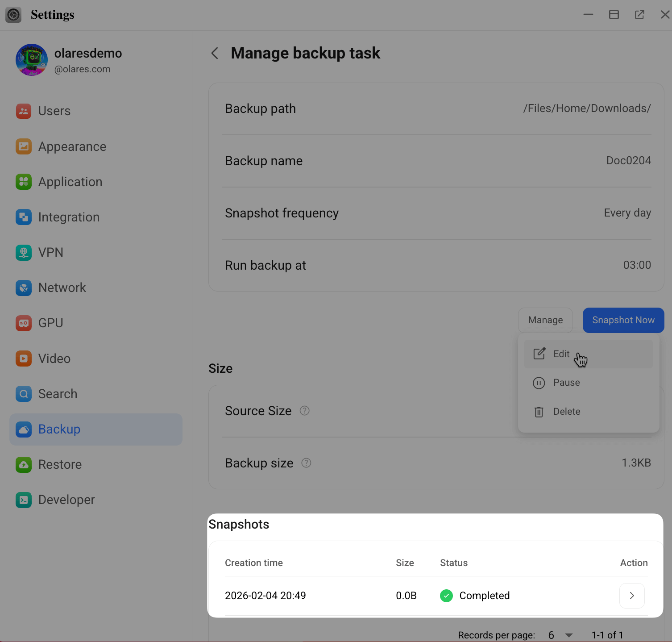This screenshot has width=672, height=642.
Task: Click the Developer terminal icon
Action: [24, 500]
